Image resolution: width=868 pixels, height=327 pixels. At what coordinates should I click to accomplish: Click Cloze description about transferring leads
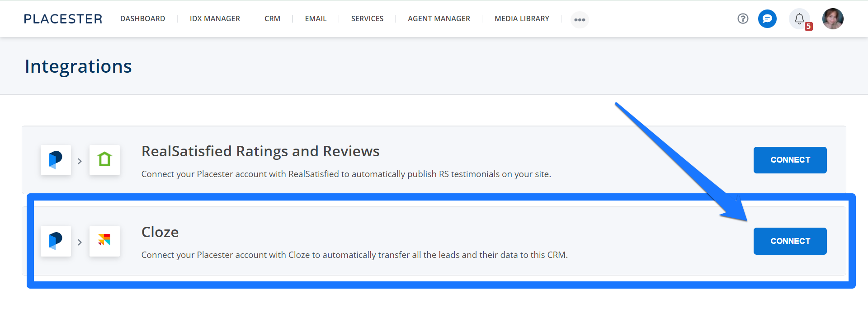point(354,255)
